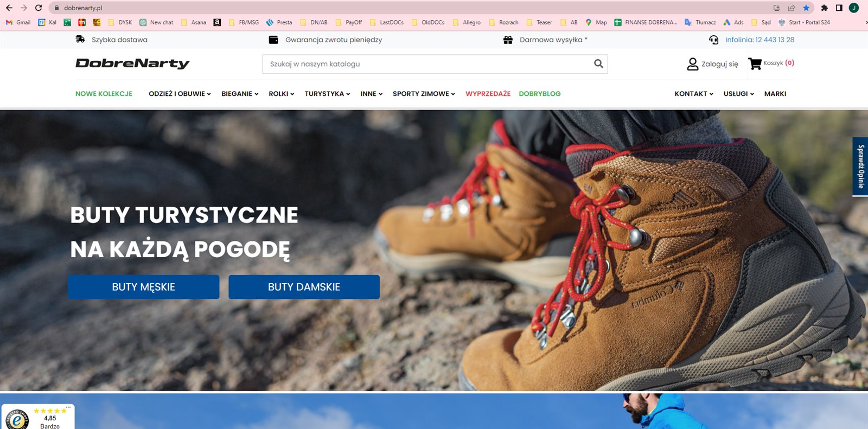Viewport: 868px width, 429px height.
Task: Click the browser reload button
Action: pyautogui.click(x=39, y=8)
